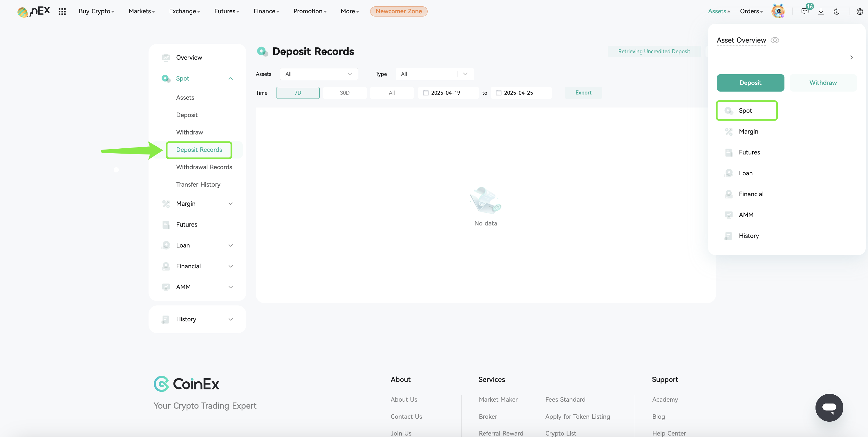Click the Overview sidebar icon
Screen dimensions: 868x437
(x=166, y=58)
